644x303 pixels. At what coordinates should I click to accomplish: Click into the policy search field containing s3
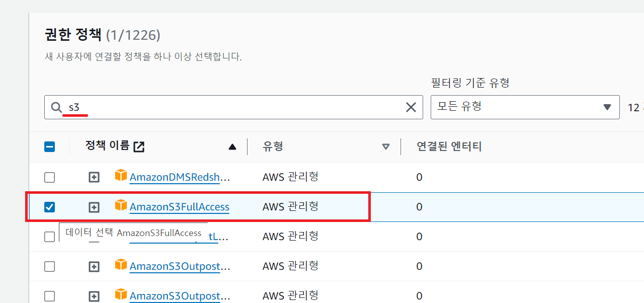point(233,107)
